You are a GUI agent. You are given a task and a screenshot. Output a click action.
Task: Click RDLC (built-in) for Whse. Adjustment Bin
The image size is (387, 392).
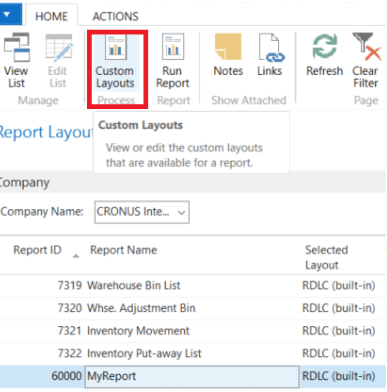pyautogui.click(x=339, y=308)
